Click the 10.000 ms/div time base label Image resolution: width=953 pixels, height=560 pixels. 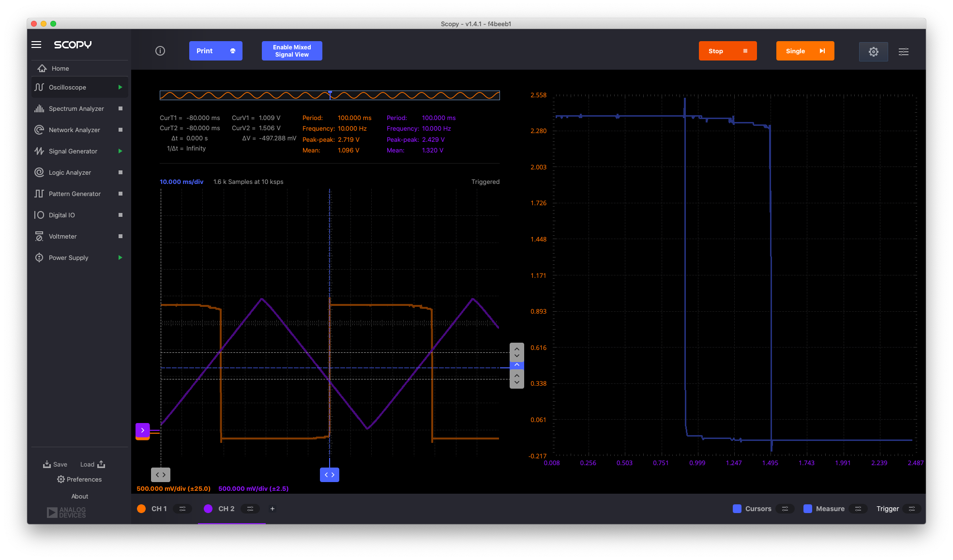pos(182,182)
